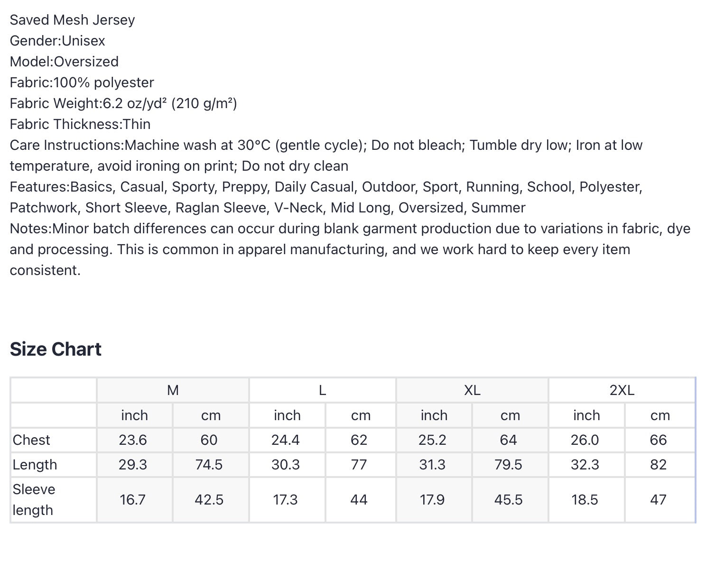The width and height of the screenshot is (706, 588).
Task: Click the Chest row label
Action: pyautogui.click(x=31, y=440)
